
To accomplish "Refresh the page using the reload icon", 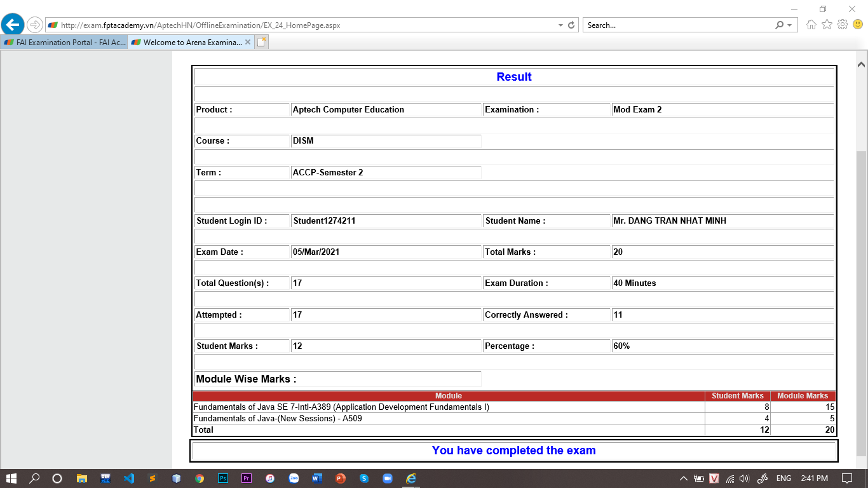I will (571, 25).
